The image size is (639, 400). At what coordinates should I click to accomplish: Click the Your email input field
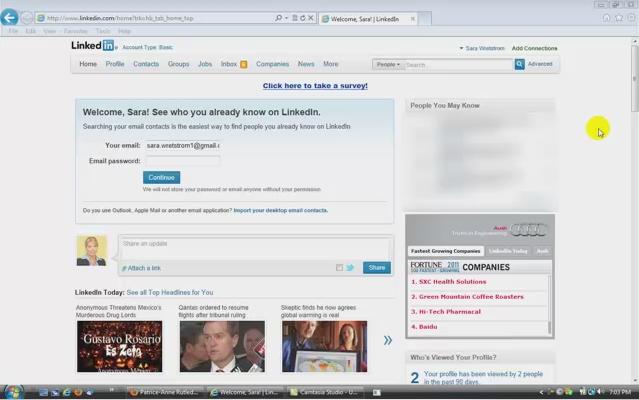pyautogui.click(x=183, y=145)
